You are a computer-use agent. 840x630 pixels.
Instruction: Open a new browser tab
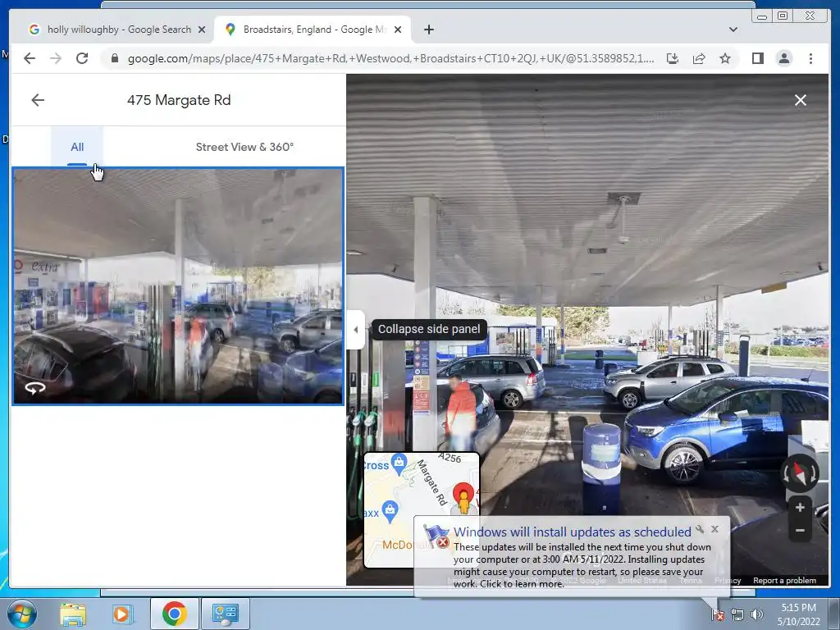[x=428, y=30]
